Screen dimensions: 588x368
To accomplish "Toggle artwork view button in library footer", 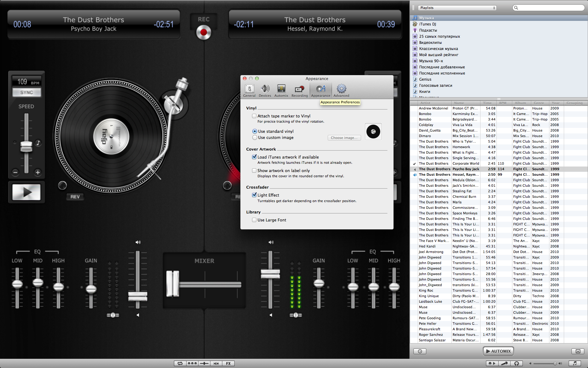I will [x=578, y=351].
